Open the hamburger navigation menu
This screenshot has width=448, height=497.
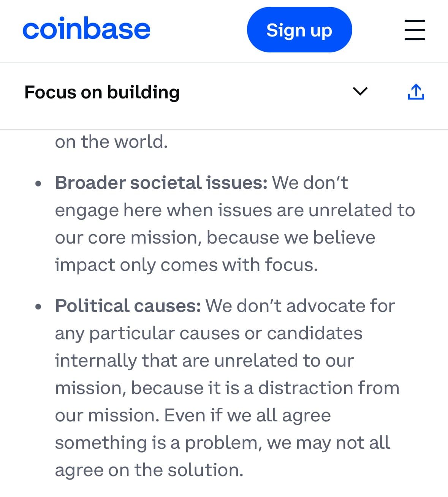[415, 30]
